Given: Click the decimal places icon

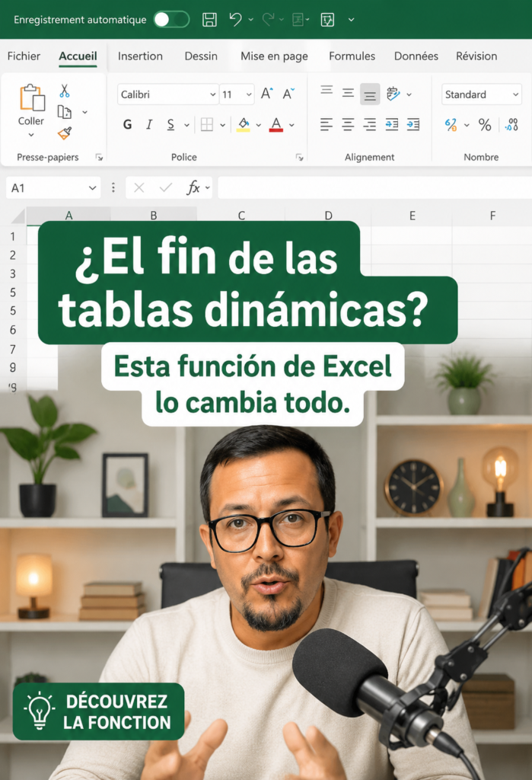Looking at the screenshot, I should (x=511, y=125).
